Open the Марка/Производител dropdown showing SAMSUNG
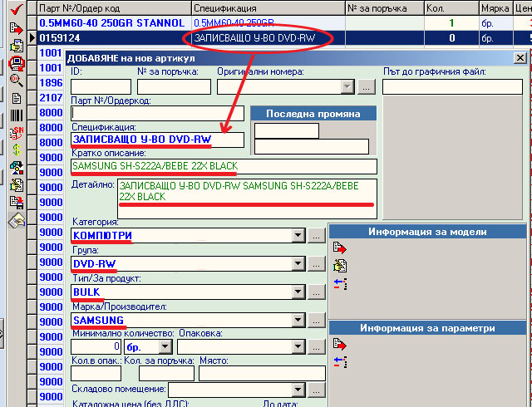 pyautogui.click(x=298, y=320)
